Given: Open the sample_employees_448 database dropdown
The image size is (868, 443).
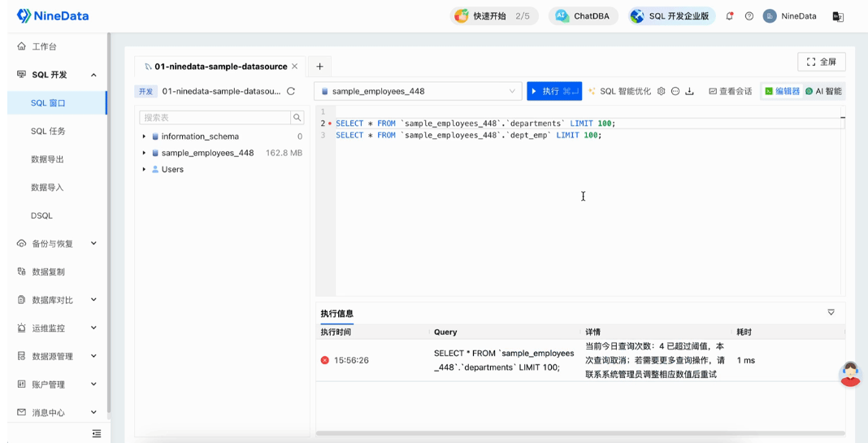Looking at the screenshot, I should coord(419,91).
